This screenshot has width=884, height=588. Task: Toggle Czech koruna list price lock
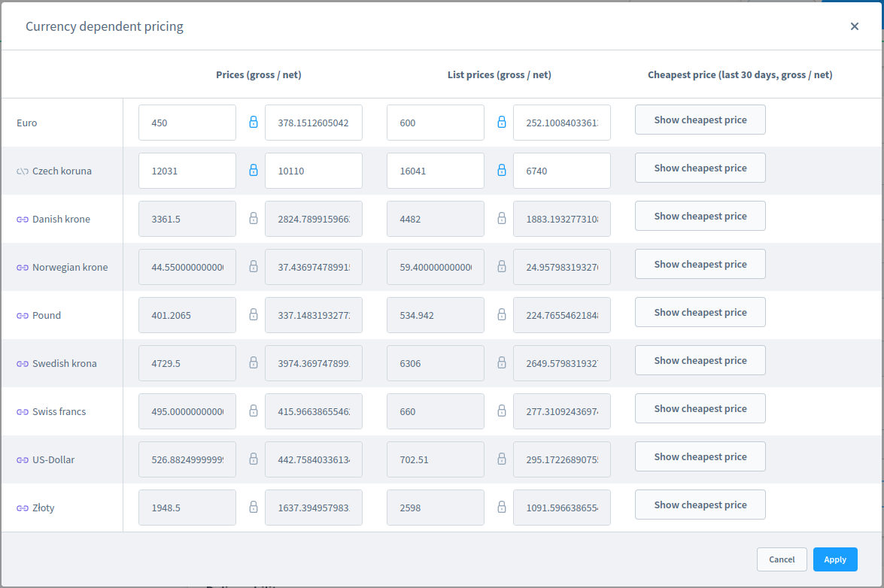pyautogui.click(x=502, y=170)
